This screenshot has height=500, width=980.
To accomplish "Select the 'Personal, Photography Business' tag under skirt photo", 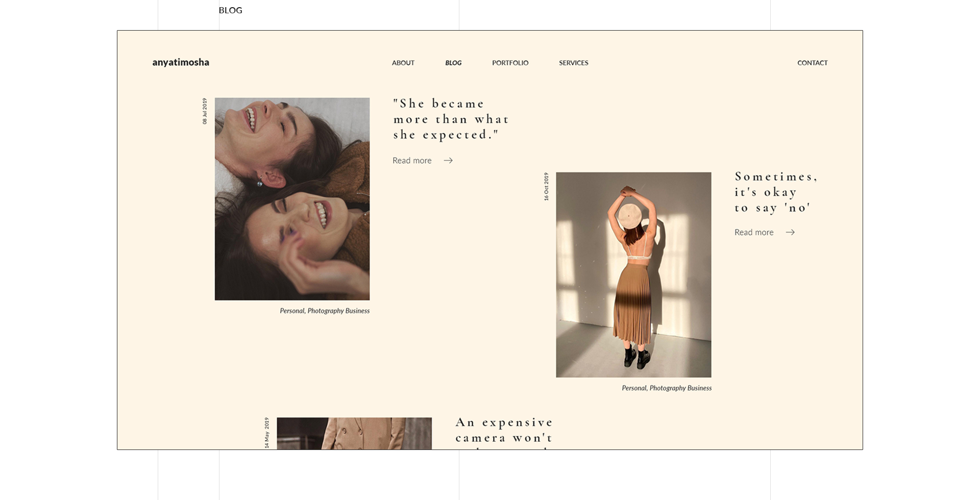I will pyautogui.click(x=666, y=388).
